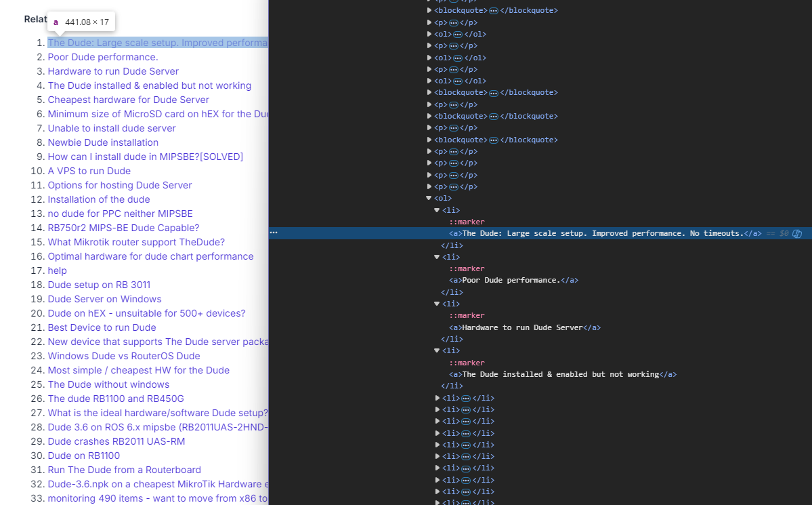Open 'Dude-3.6.npk on a cheapest MikroTik Hardware' link
Viewport: 812px width, 505px height.
(158, 485)
